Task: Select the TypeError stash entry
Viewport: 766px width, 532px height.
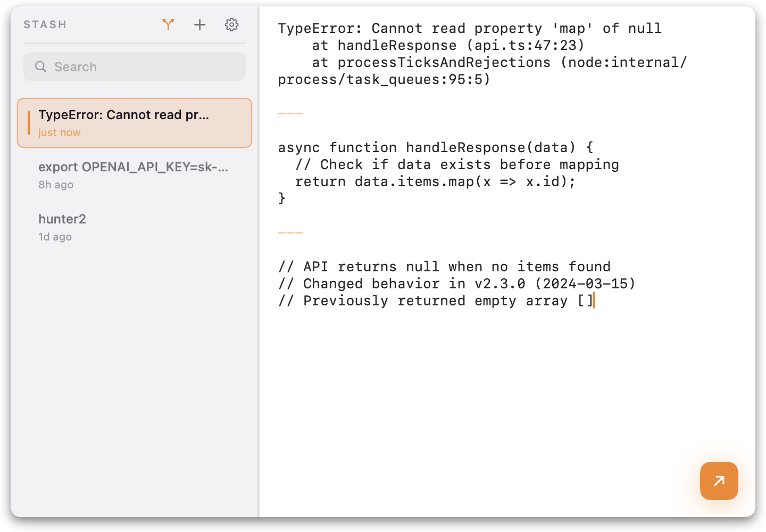Action: (134, 122)
